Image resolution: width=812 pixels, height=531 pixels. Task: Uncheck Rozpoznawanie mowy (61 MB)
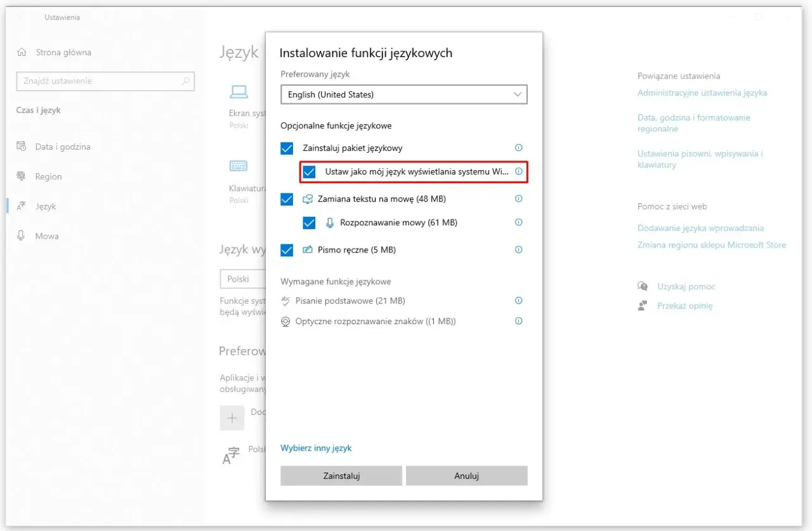coord(309,223)
